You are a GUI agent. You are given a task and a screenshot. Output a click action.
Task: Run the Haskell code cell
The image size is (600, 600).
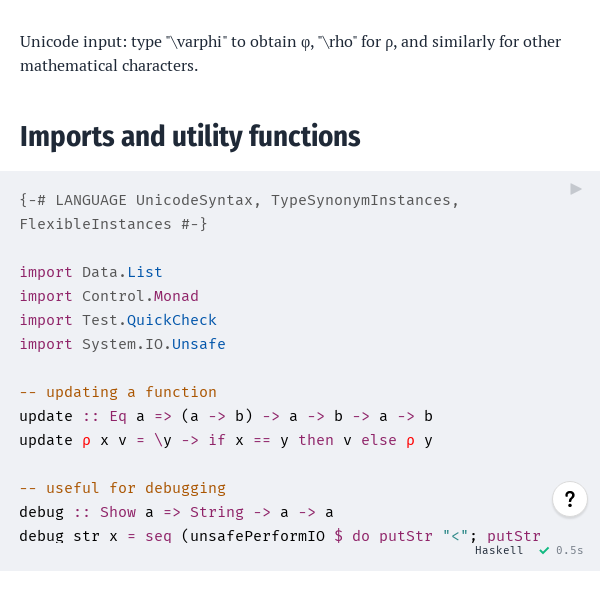[576, 189]
